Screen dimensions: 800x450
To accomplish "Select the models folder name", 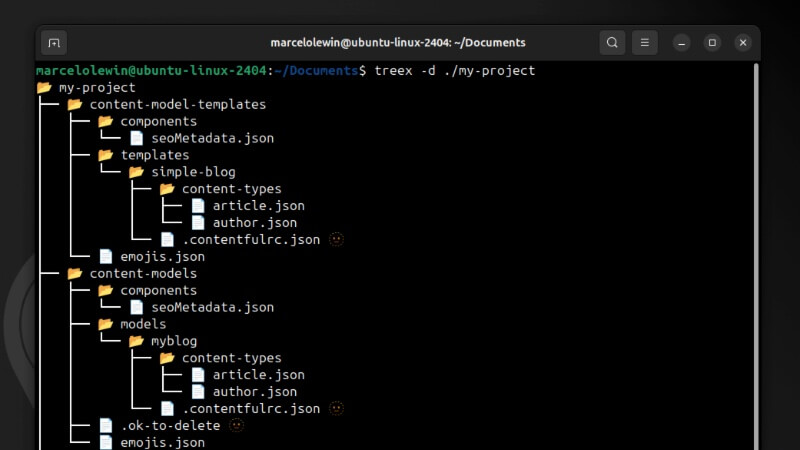I will (x=143, y=324).
